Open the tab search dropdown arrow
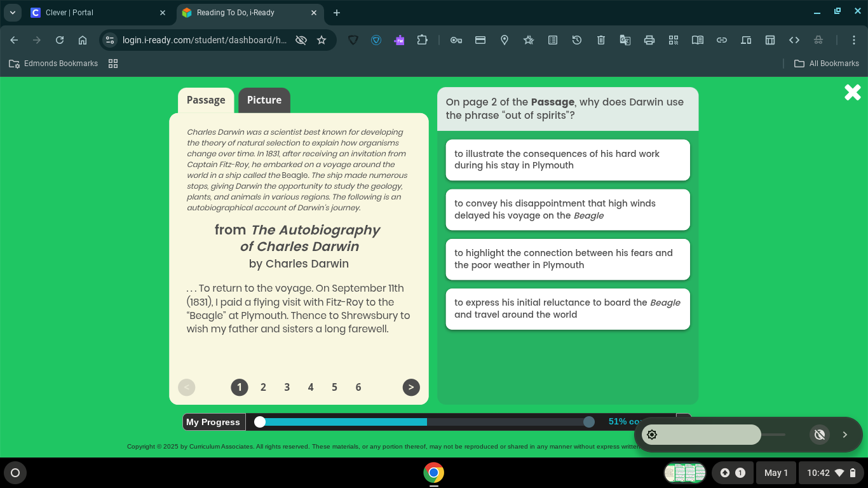 tap(12, 13)
